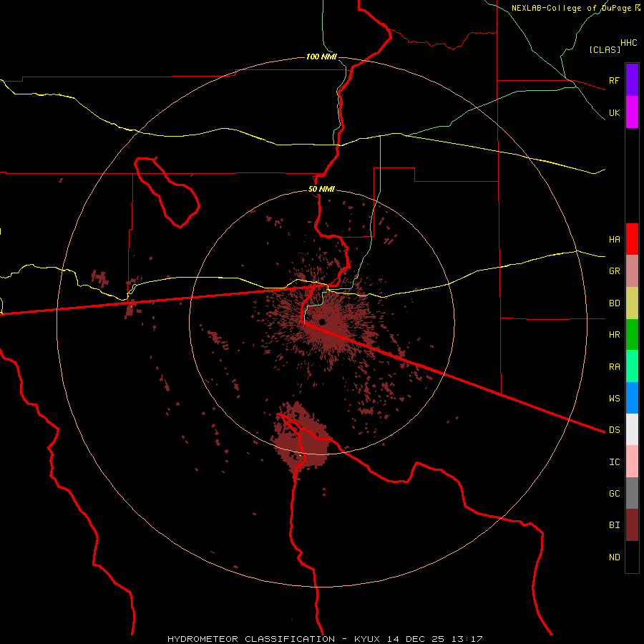Click the HYDROMETEOR CLASSIFICATION title text
Image resolution: width=644 pixels, height=644 pixels.
[x=251, y=639]
